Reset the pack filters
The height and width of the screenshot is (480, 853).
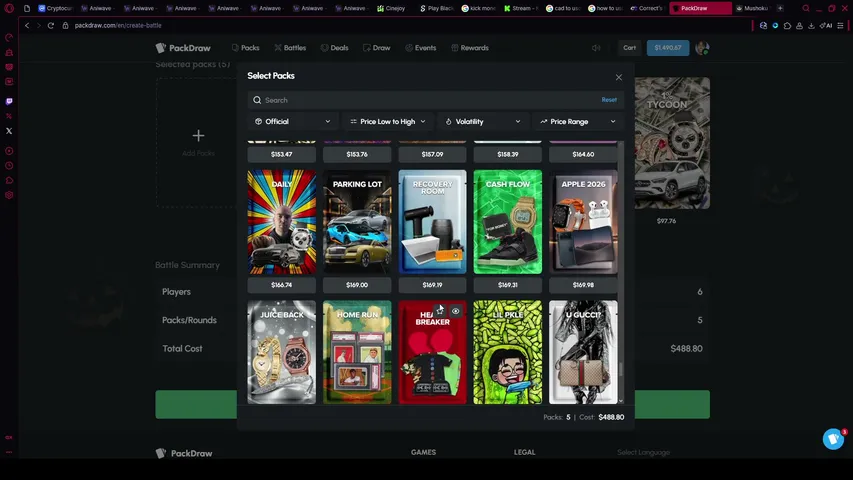(x=609, y=100)
